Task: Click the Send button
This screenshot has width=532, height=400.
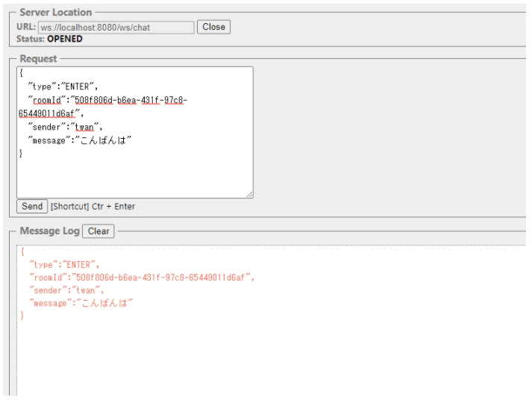Action: point(32,206)
